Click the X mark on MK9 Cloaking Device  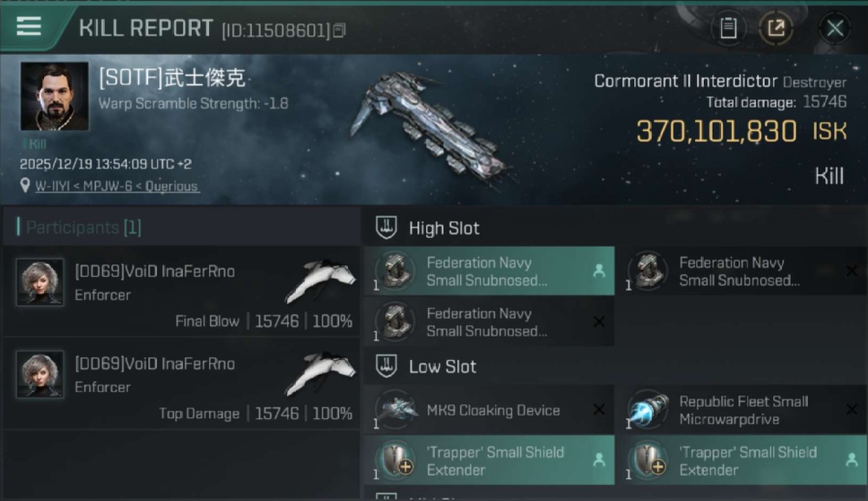(599, 409)
